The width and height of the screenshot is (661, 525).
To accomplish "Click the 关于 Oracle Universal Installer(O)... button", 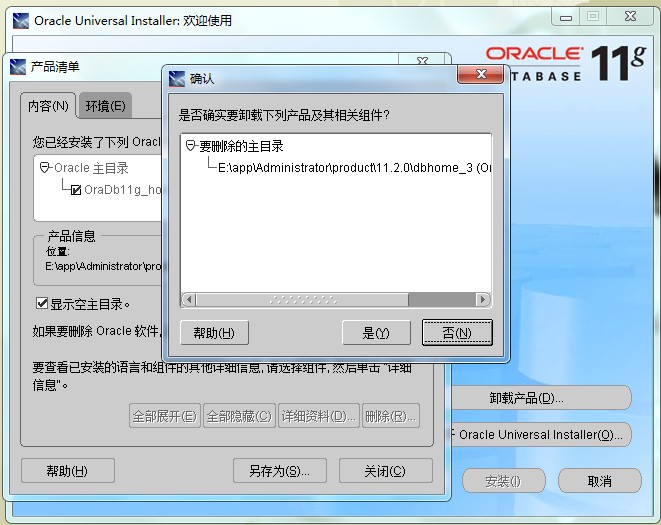I will [540, 434].
